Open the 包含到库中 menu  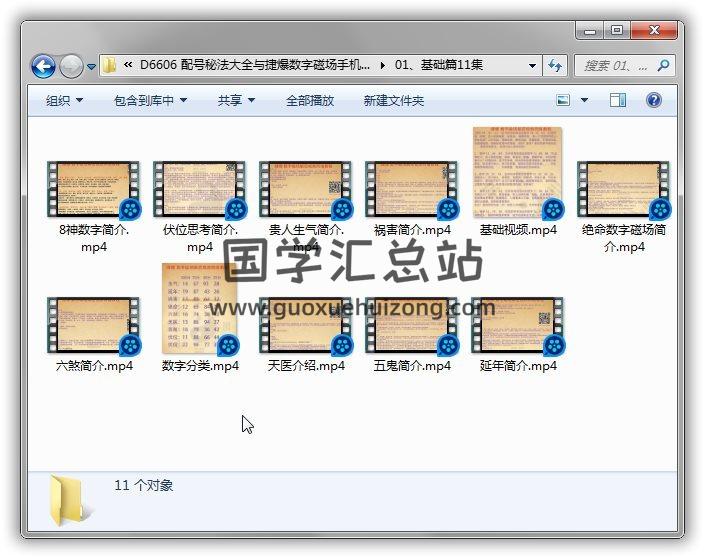point(150,100)
